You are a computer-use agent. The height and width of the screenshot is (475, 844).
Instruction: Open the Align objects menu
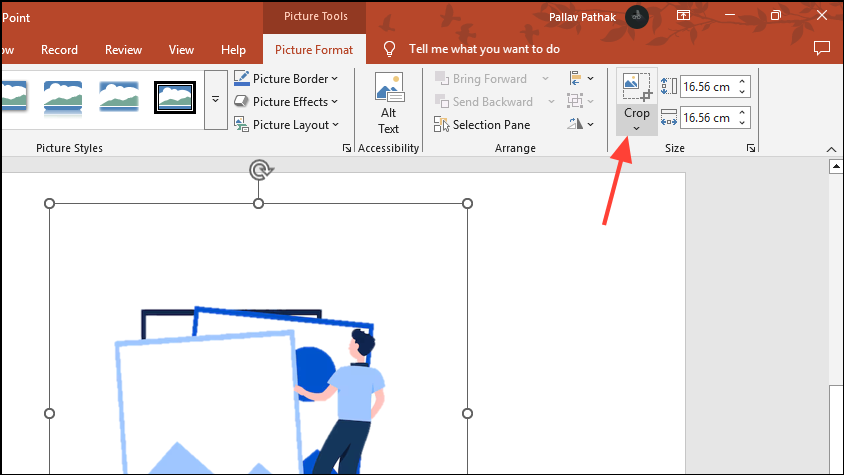581,79
